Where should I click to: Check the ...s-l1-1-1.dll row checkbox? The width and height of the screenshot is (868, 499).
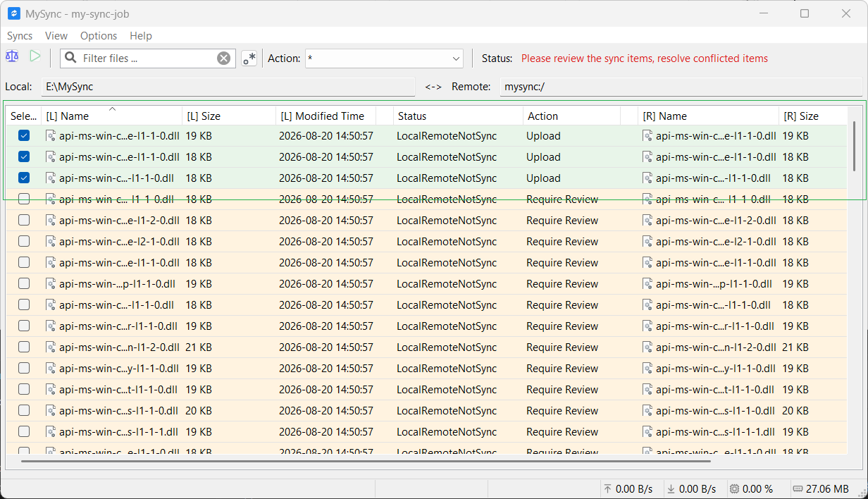coord(24,432)
